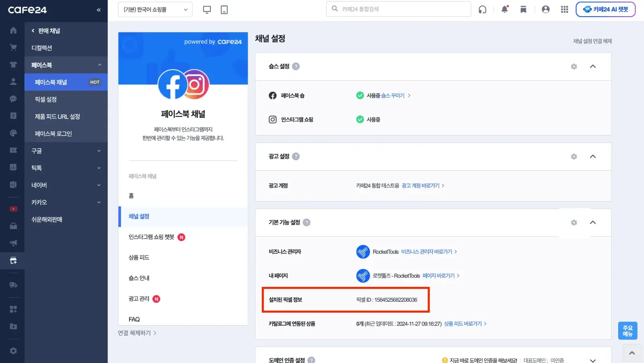Collapse the 페이스북 sidebar group
The height and width of the screenshot is (363, 644).
tap(66, 65)
